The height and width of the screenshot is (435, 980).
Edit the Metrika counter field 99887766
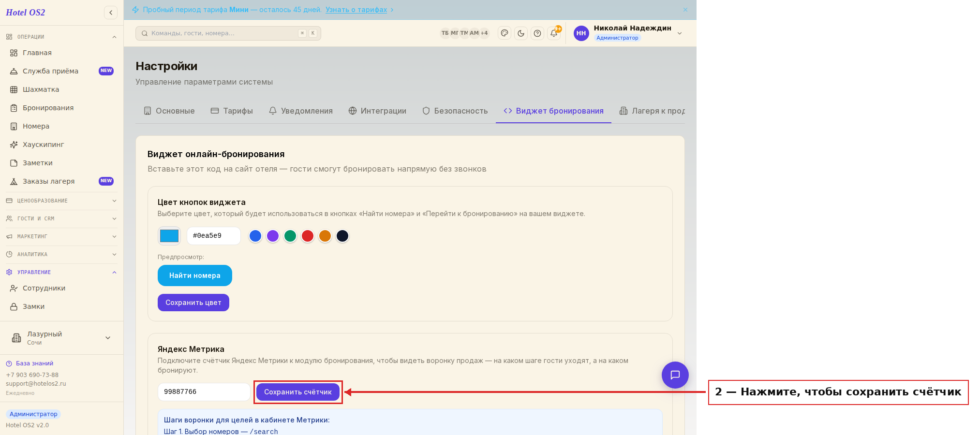coord(204,392)
